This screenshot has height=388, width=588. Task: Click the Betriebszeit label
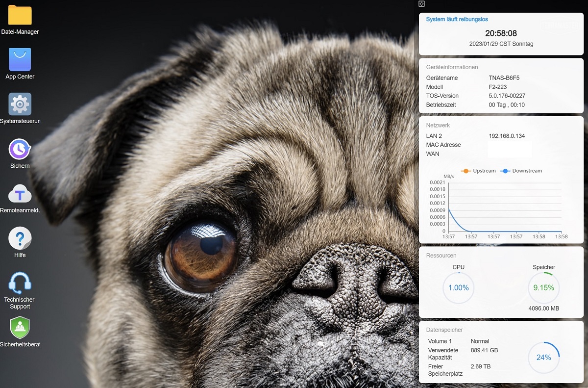[441, 105]
